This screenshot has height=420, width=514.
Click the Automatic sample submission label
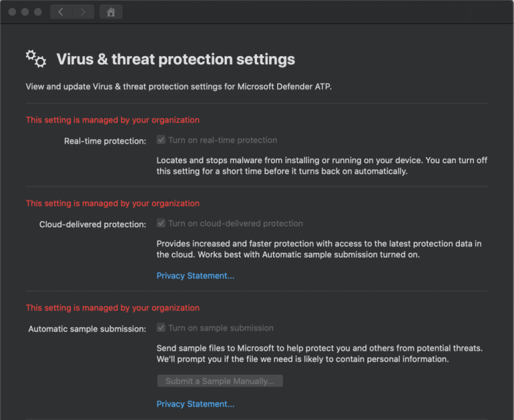pos(87,328)
